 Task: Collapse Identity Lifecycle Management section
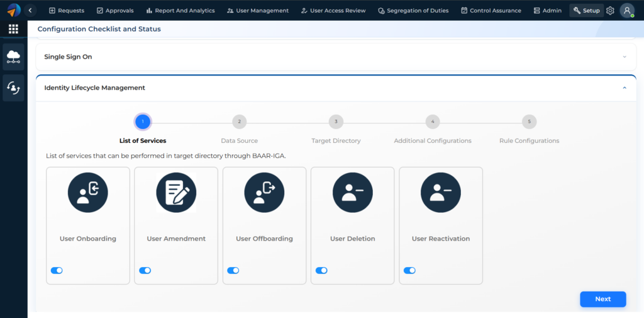coord(625,88)
